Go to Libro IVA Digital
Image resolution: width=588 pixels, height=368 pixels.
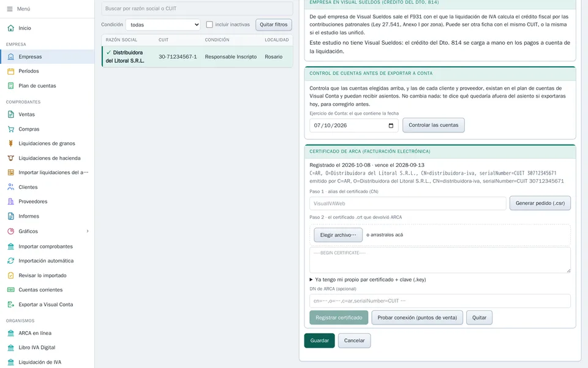click(x=47, y=347)
